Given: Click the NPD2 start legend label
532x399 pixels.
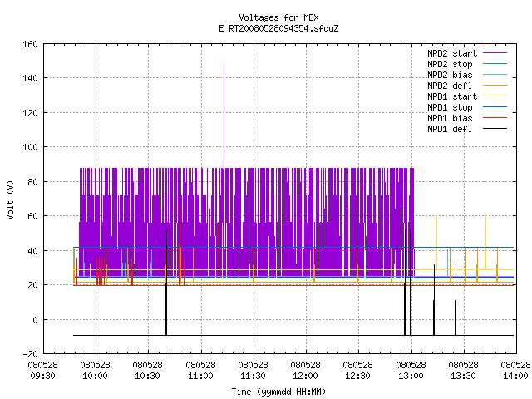Looking at the screenshot, I should pyautogui.click(x=452, y=53).
